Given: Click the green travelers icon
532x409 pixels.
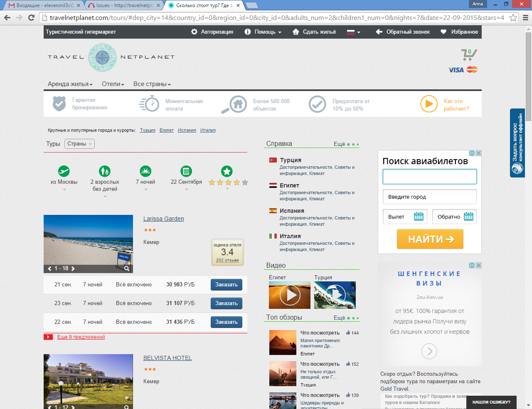Looking at the screenshot, I should coord(105,171).
